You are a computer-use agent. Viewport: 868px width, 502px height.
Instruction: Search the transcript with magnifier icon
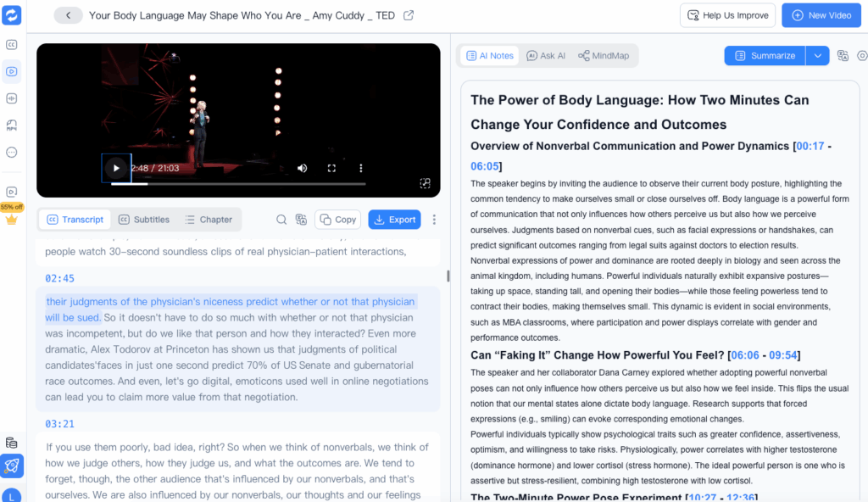pyautogui.click(x=281, y=220)
